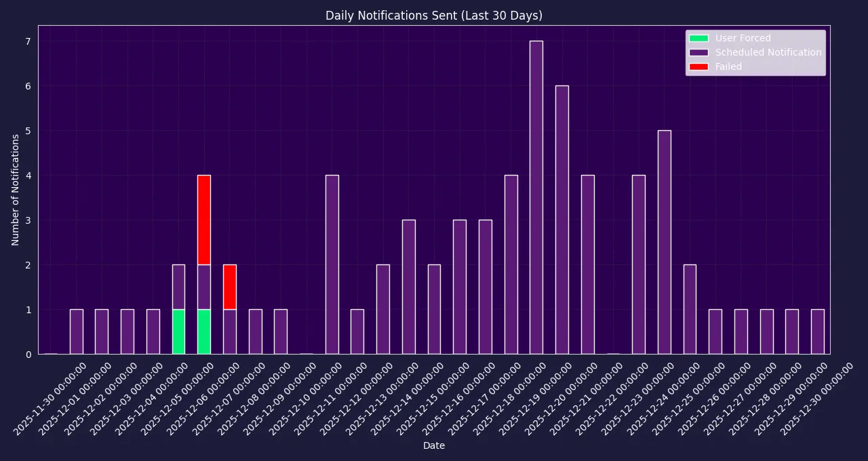Click the y-axis tick label 7
868x461 pixels.
coord(28,41)
